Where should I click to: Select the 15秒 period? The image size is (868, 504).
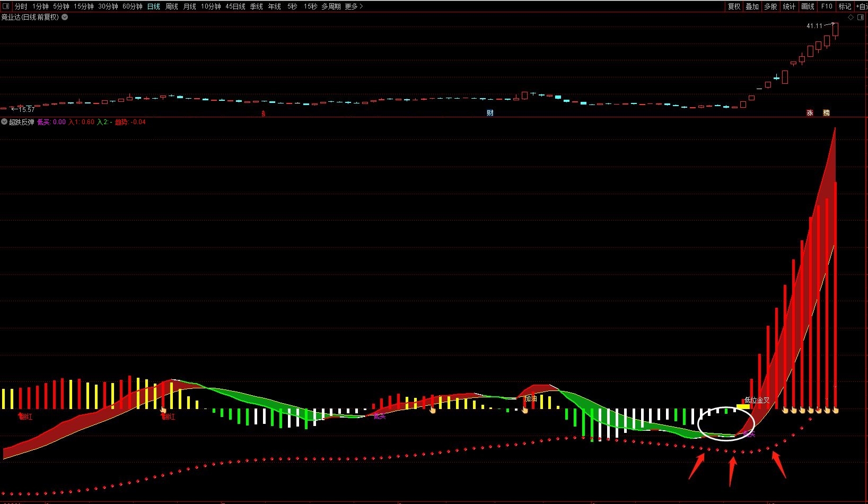coord(311,6)
